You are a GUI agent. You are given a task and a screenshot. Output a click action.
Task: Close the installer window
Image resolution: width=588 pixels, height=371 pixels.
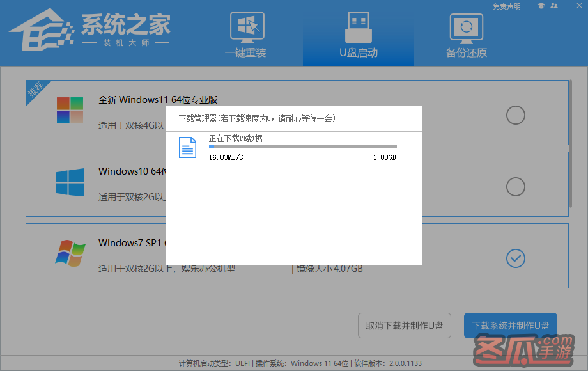coord(580,6)
